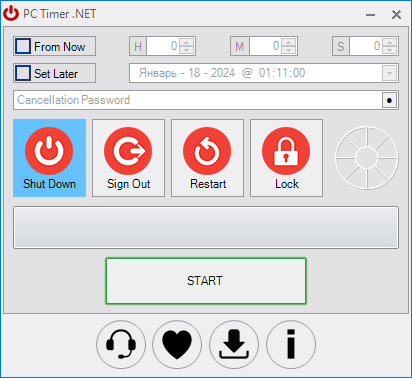Decrease the minutes value

point(288,50)
